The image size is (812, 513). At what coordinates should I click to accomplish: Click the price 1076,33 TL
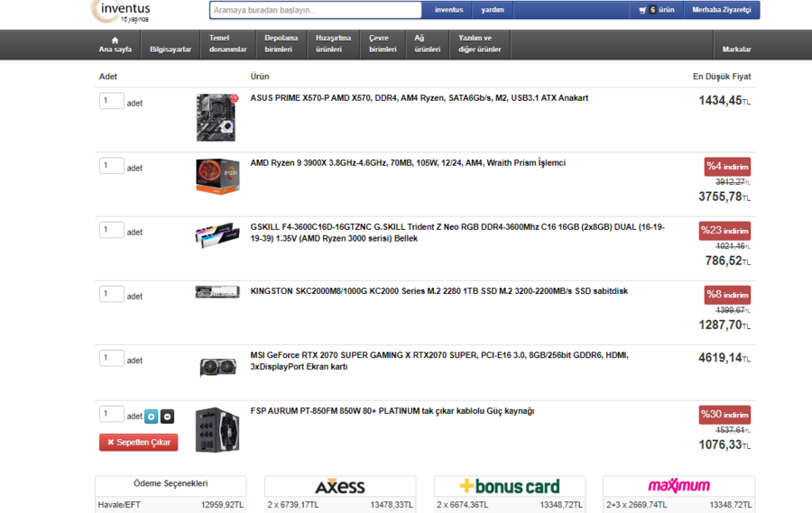point(724,444)
